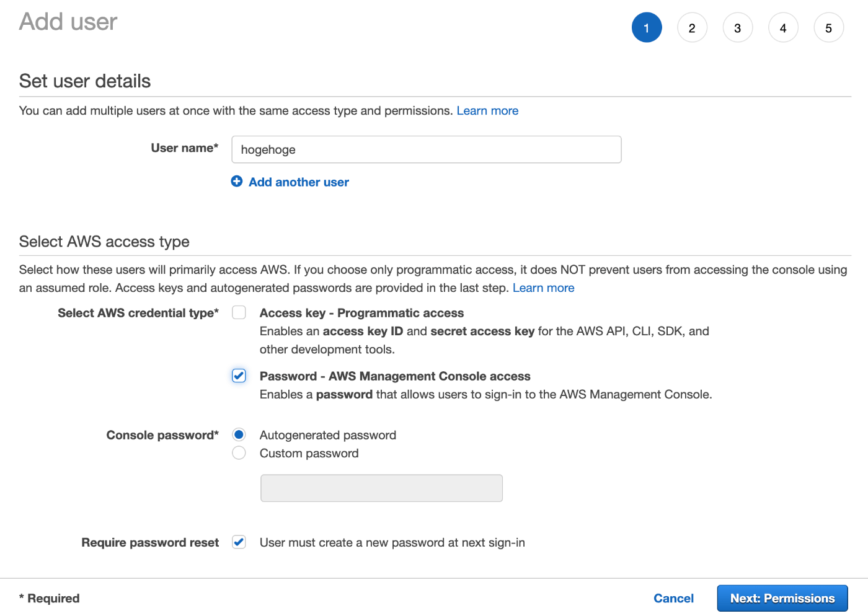The width and height of the screenshot is (868, 616).
Task: Click the '* Required' footnote text
Action: 50,599
